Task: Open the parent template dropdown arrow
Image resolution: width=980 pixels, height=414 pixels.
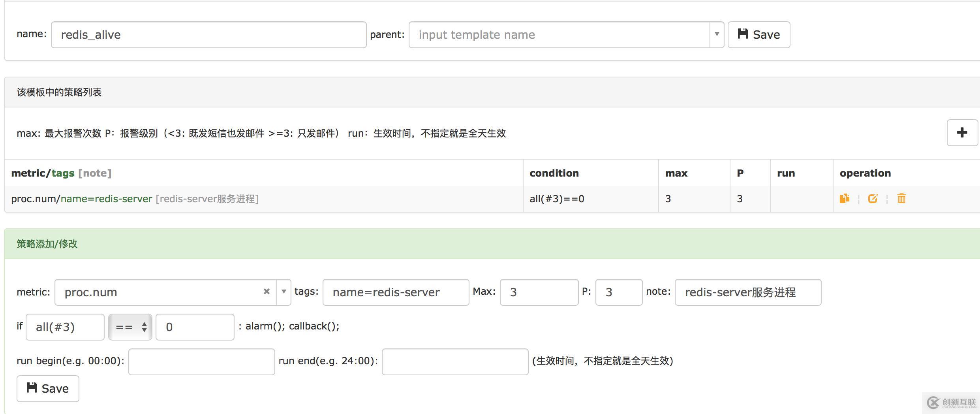Action: tap(717, 35)
